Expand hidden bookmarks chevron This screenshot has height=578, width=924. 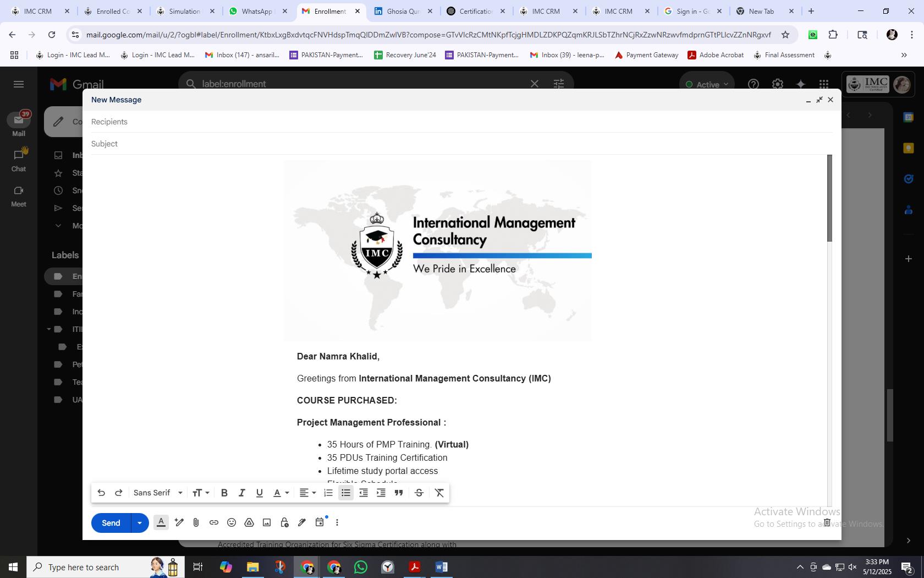(904, 55)
